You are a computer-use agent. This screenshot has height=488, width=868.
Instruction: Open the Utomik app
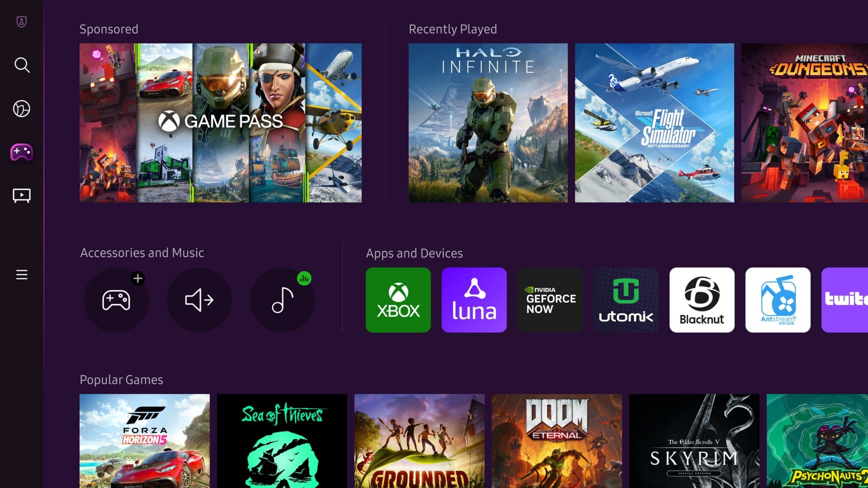[626, 299]
